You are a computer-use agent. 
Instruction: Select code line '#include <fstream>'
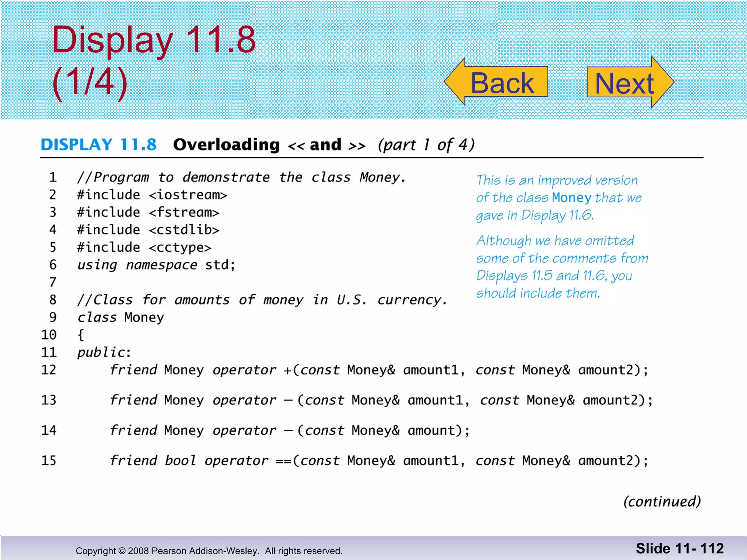(148, 212)
